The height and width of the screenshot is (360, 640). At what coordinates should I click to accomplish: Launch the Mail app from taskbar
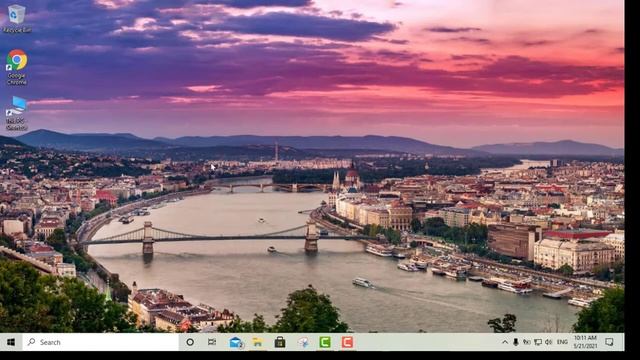click(x=236, y=342)
